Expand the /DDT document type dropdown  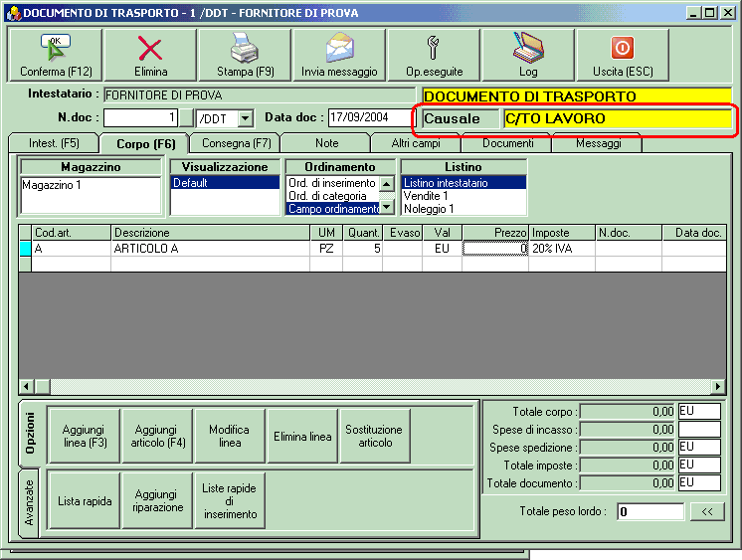point(246,118)
